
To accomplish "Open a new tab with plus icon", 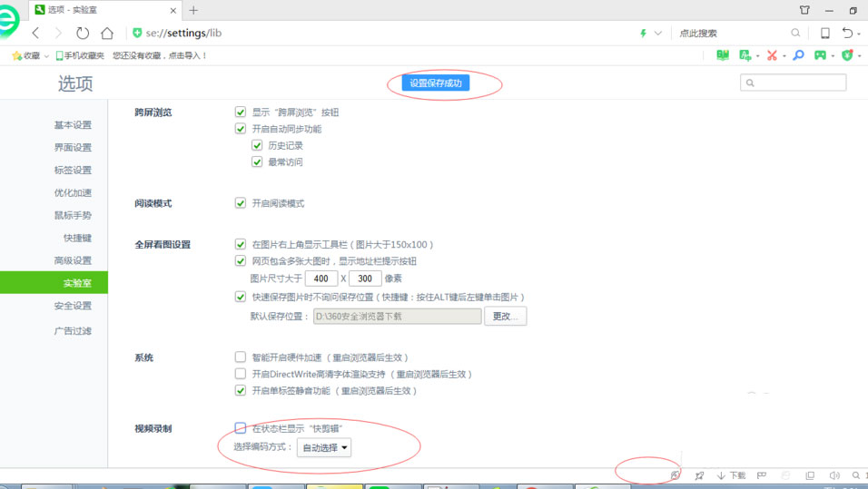I will click(193, 10).
